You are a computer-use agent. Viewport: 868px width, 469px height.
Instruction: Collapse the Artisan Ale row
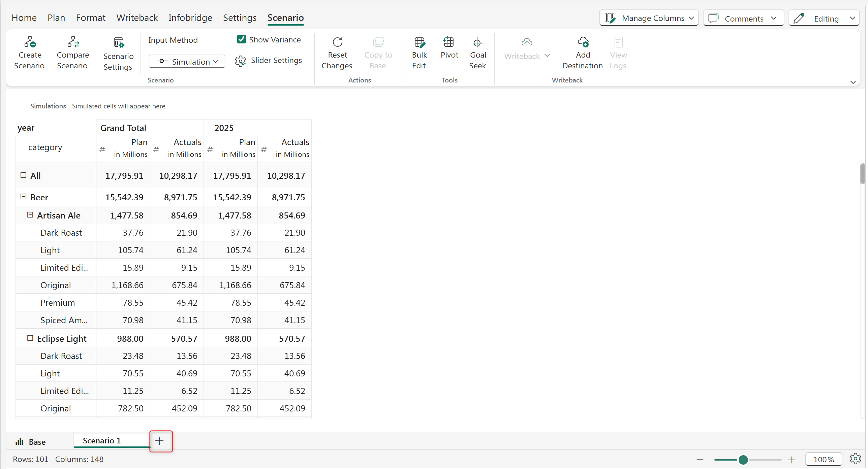[30, 215]
